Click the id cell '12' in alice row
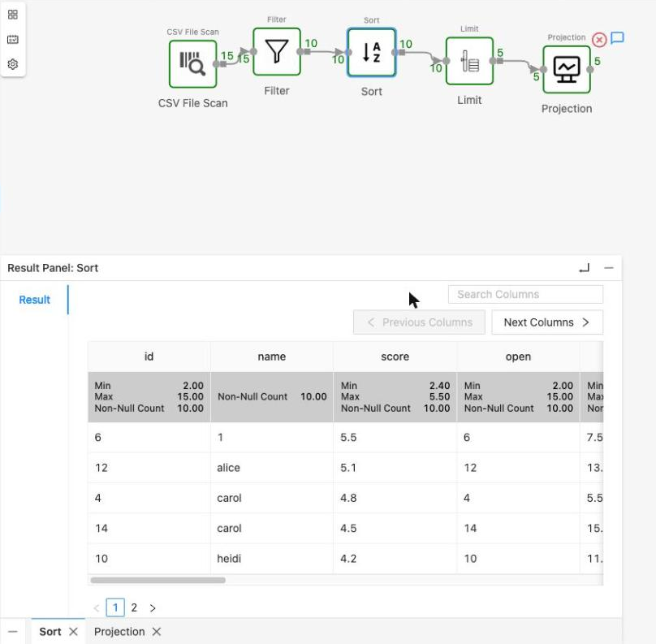The image size is (656, 644). 149,468
